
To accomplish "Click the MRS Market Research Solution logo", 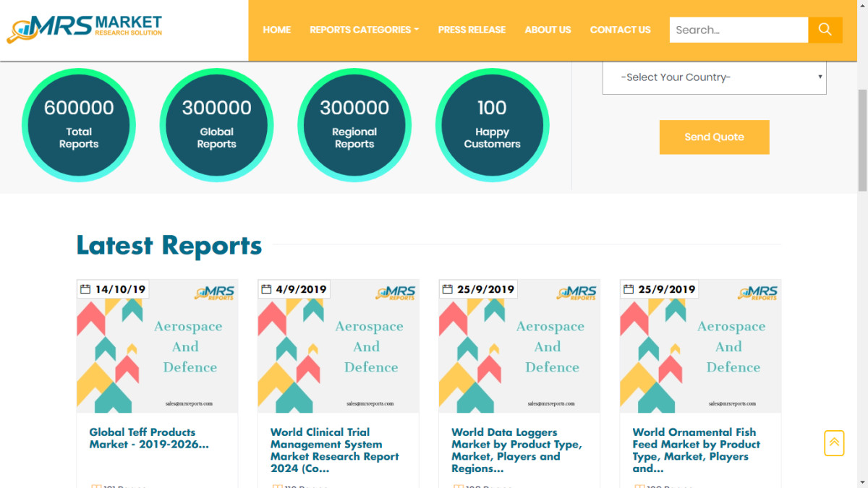I will coord(85,29).
